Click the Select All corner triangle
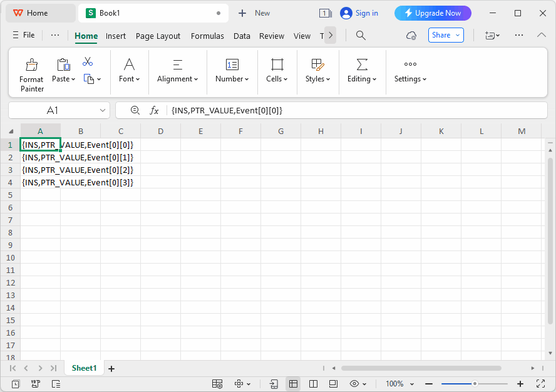This screenshot has width=556, height=392. (x=11, y=132)
